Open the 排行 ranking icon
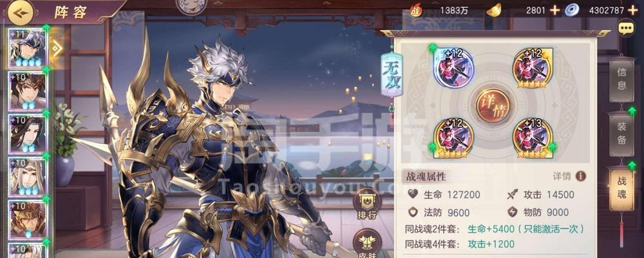 pos(367,204)
